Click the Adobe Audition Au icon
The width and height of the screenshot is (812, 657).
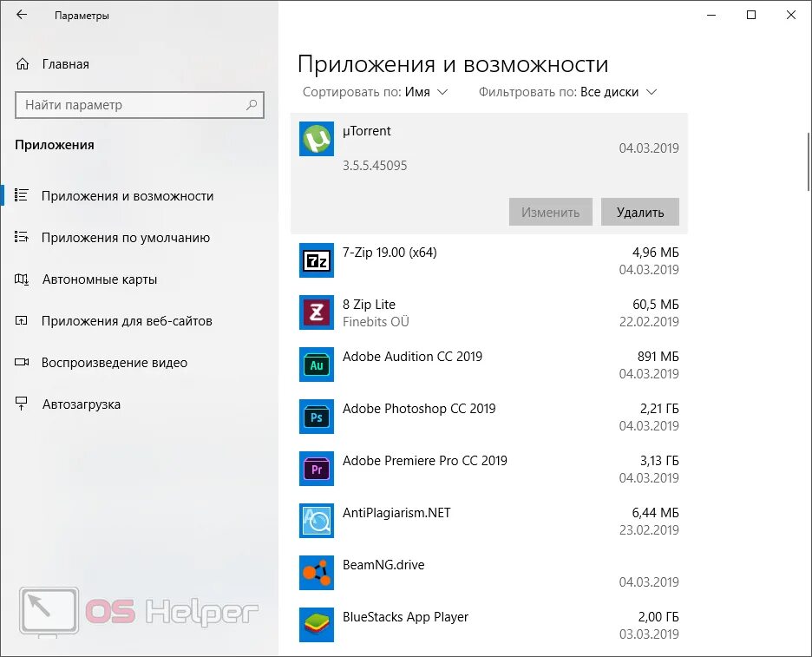pyautogui.click(x=317, y=365)
